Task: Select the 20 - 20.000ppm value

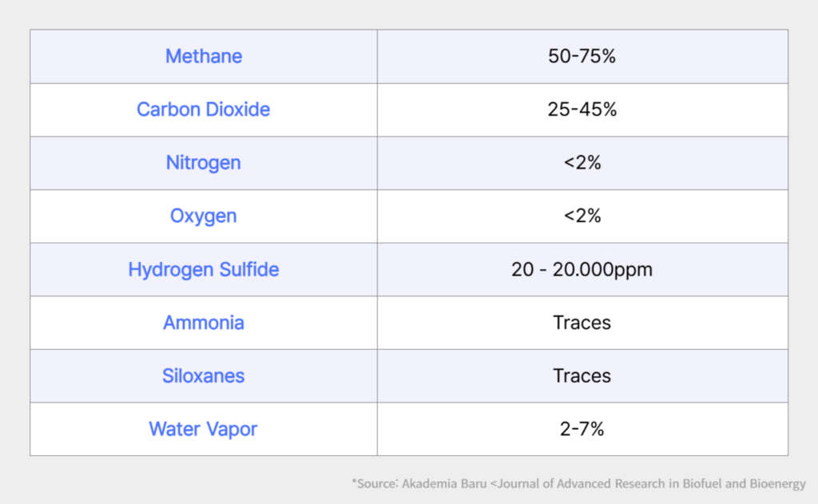Action: [582, 269]
